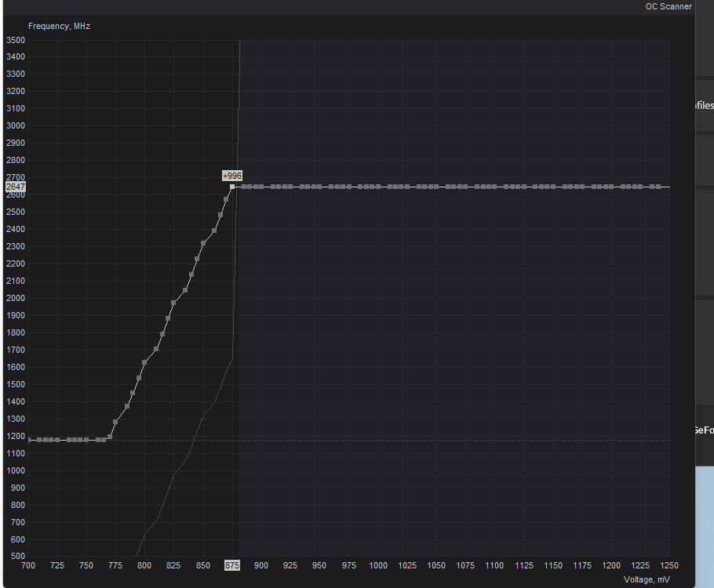Select the rightmost curve point on flat line

658,187
